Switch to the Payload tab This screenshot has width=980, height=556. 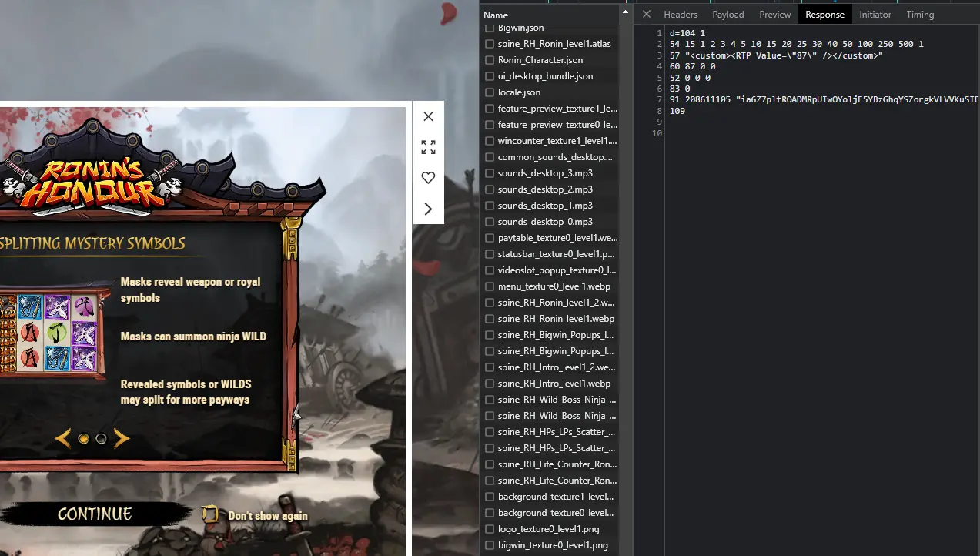728,15
